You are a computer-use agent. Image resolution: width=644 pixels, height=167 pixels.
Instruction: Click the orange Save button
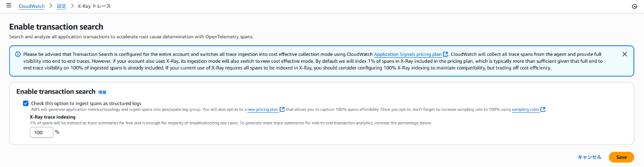[x=621, y=157]
